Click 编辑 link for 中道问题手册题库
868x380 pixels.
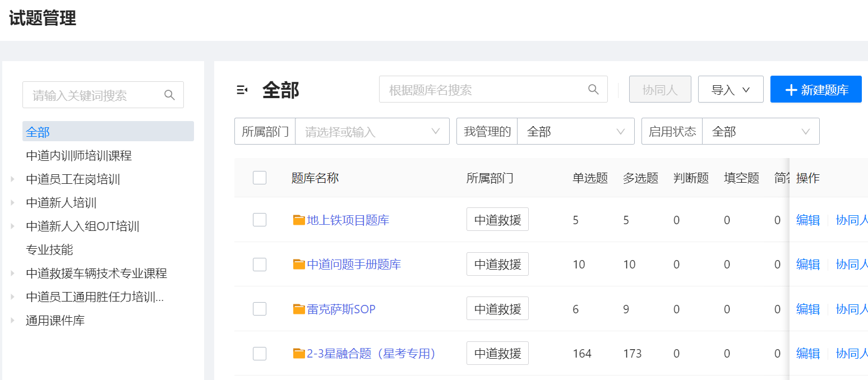[808, 265]
